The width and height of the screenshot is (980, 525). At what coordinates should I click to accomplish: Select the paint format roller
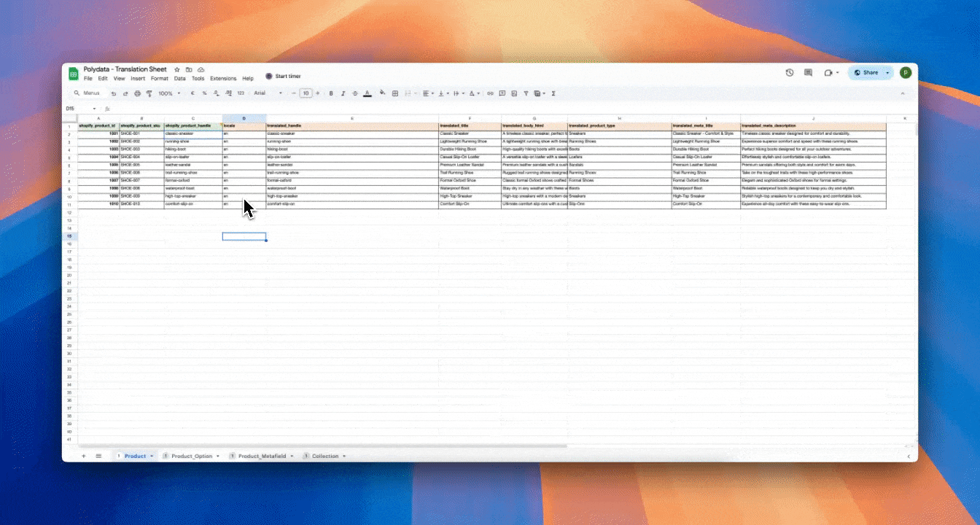149,93
